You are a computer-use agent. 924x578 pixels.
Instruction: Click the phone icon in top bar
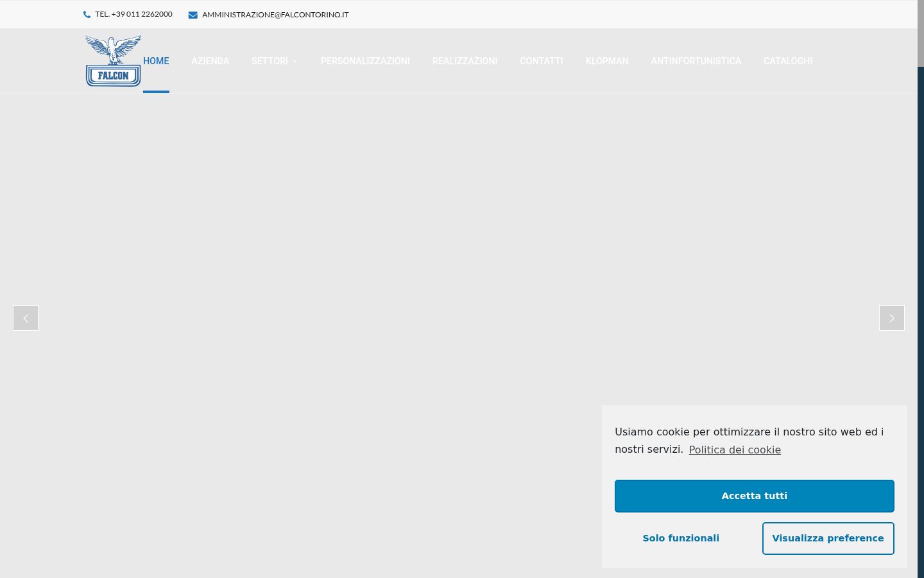(x=87, y=15)
